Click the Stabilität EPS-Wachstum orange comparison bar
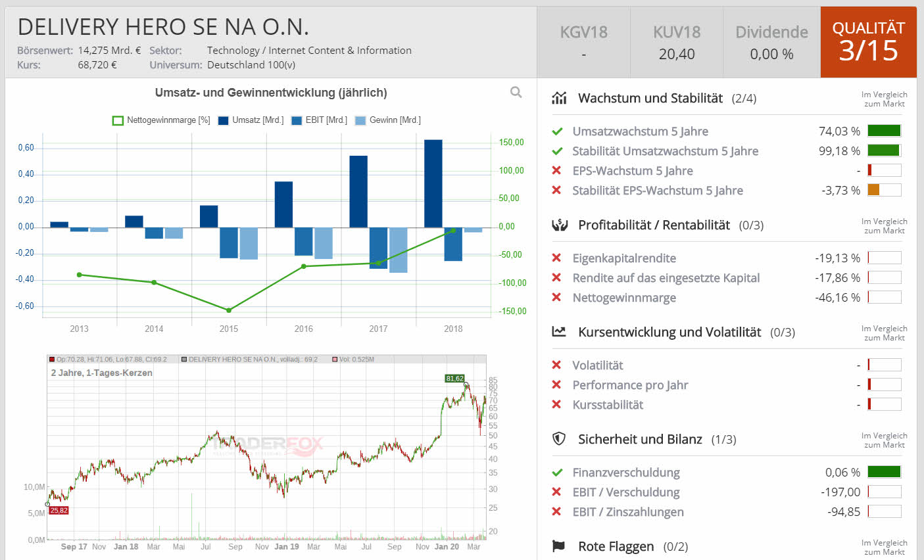 (x=885, y=190)
